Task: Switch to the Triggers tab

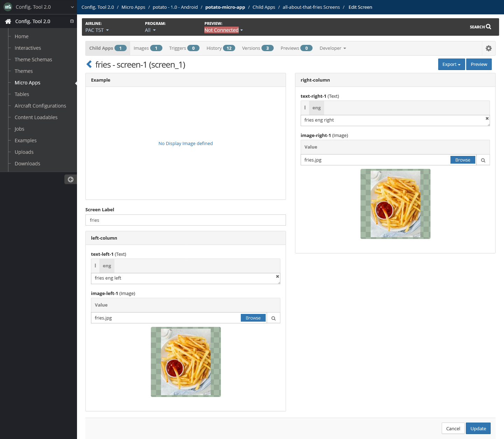Action: (184, 48)
